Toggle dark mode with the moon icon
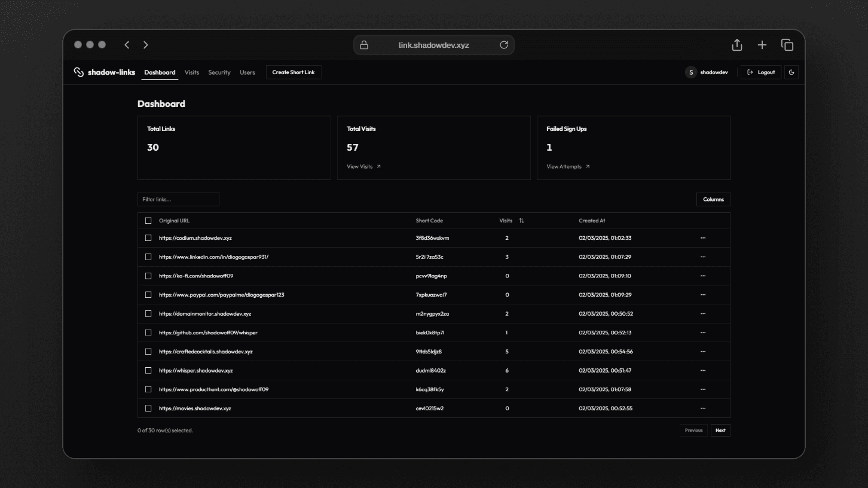This screenshot has width=868, height=488. 791,72
